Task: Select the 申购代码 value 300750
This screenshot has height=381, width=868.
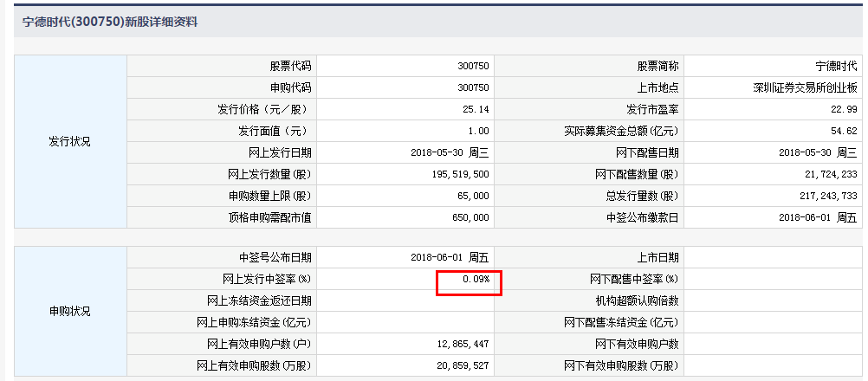Action: (x=473, y=88)
